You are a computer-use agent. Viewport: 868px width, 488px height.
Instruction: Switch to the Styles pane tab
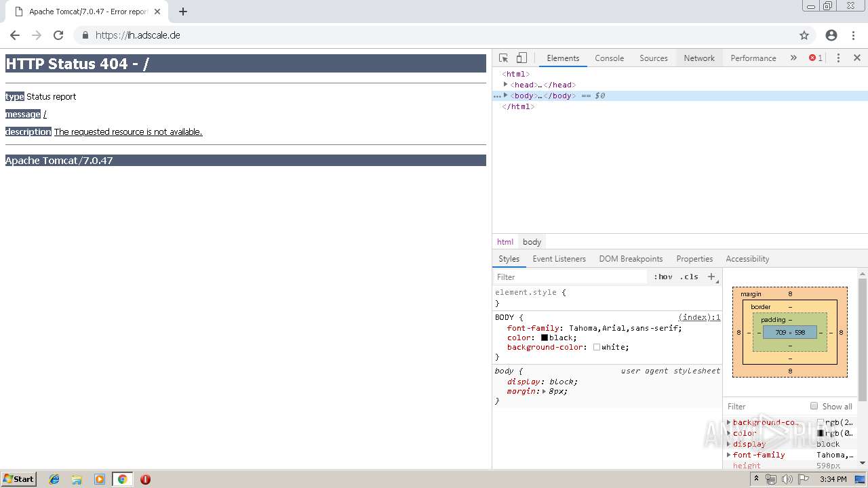(509, 259)
